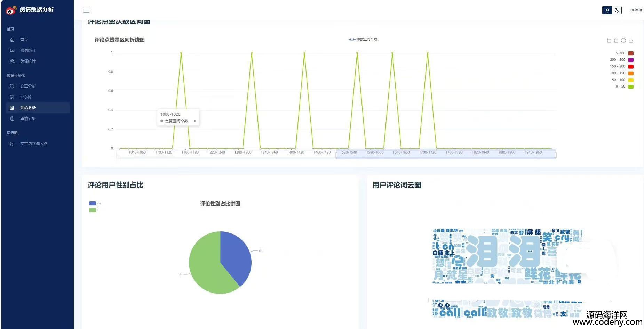This screenshot has width=644, height=329.
Task: Navigate to 文章分析 in sidebar
Action: [x=28, y=86]
